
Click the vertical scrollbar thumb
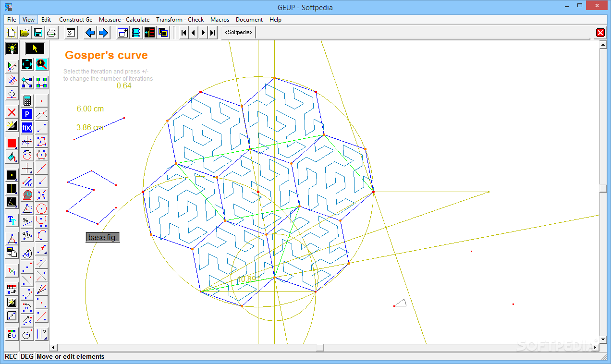pos(603,188)
